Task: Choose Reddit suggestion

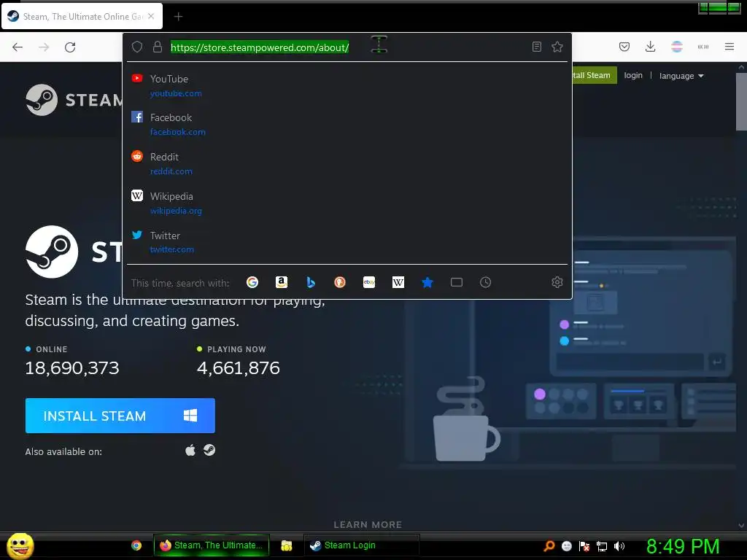Action: click(x=347, y=164)
